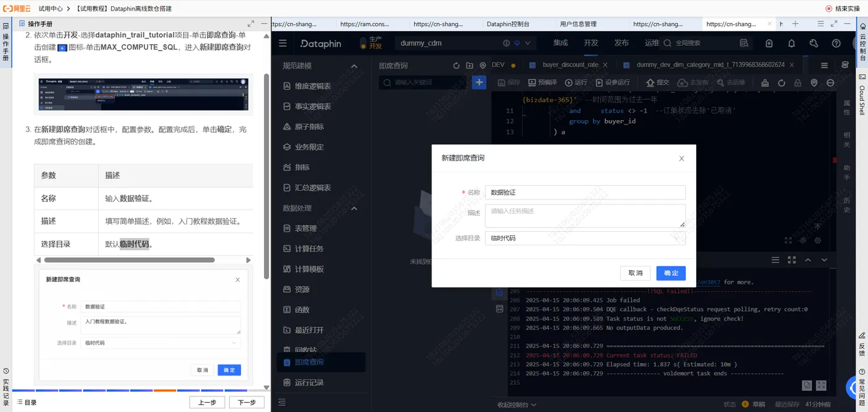This screenshot has height=412, width=868.
Task: Click 设参运行 in editor toolbar
Action: tap(613, 82)
